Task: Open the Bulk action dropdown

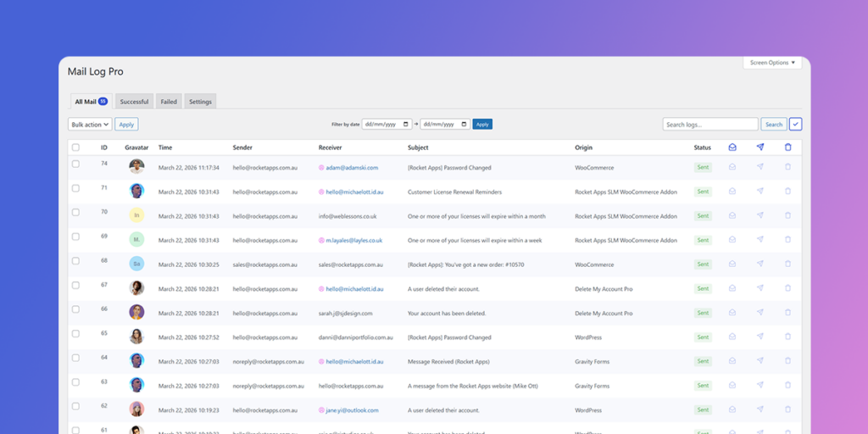Action: 90,125
